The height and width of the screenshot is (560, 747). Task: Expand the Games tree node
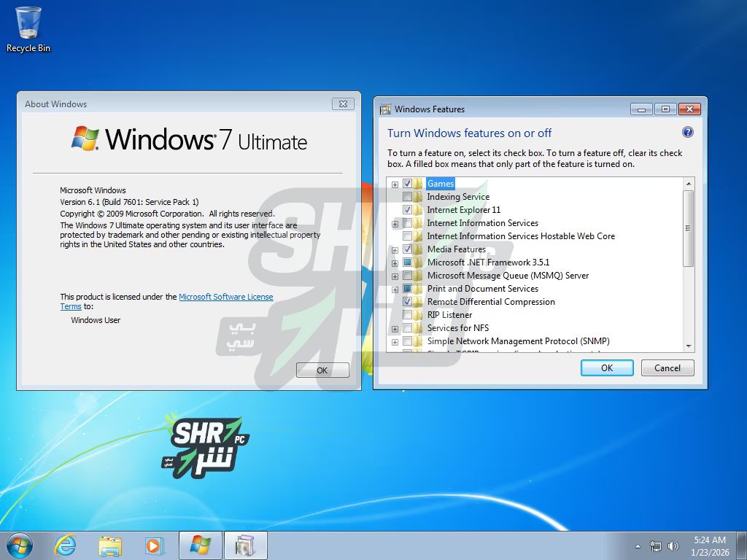click(395, 184)
